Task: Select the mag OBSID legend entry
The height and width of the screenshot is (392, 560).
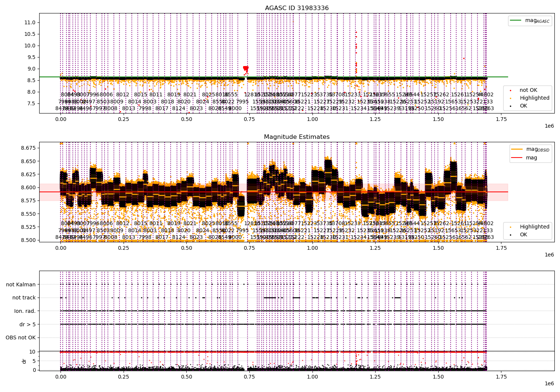Action: (538, 149)
